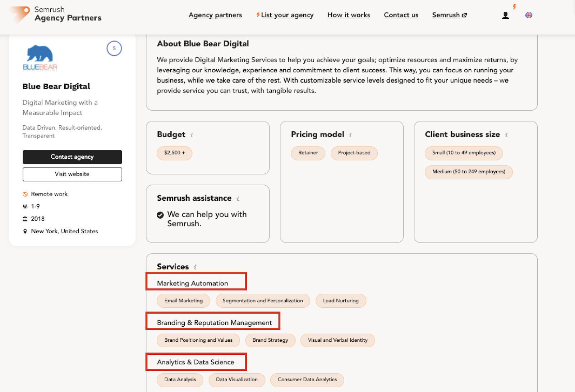Viewport: 575px width, 392px height.
Task: Open the Agency partners nav link
Action: click(x=215, y=15)
